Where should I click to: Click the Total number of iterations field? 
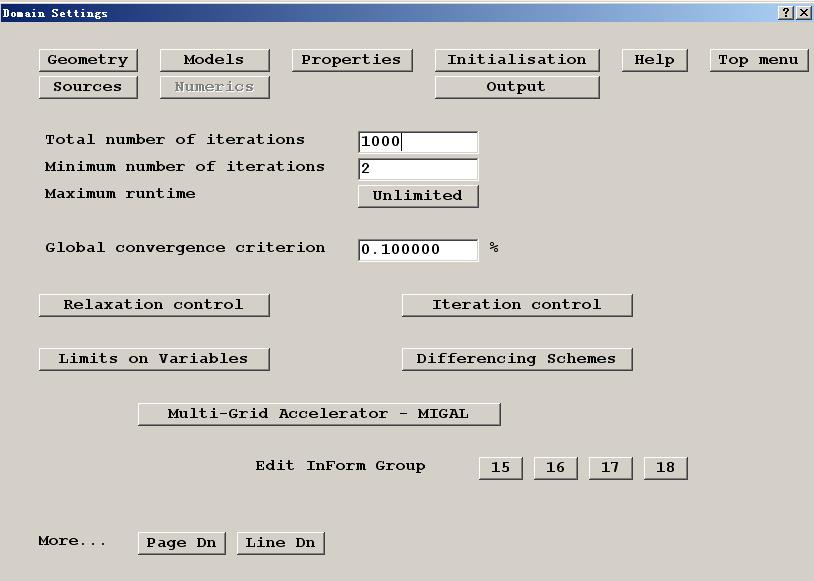417,142
